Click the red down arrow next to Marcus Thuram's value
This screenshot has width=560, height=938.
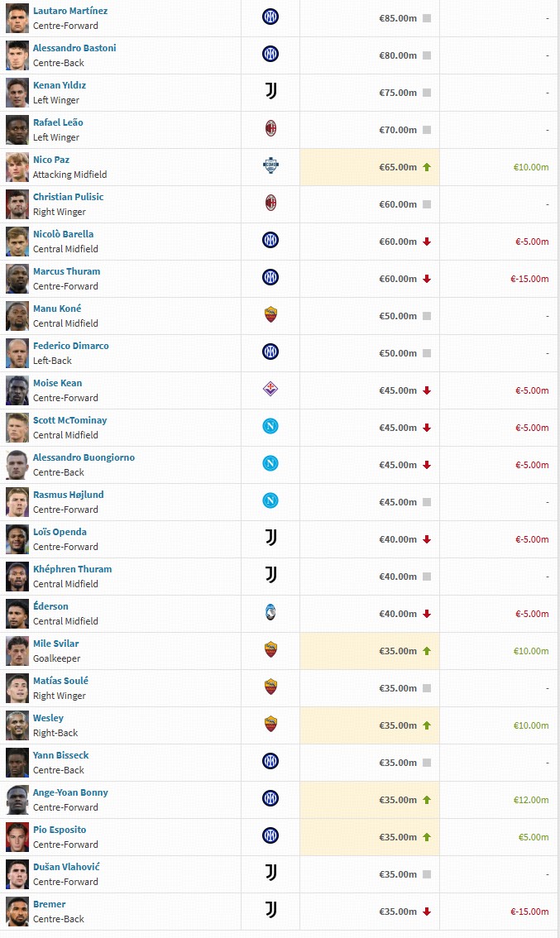(x=427, y=279)
